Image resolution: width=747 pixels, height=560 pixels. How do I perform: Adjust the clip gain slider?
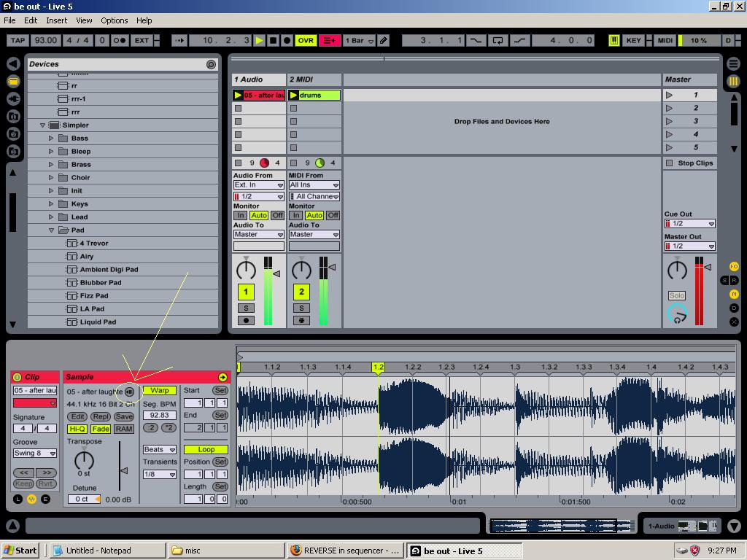tap(123, 470)
